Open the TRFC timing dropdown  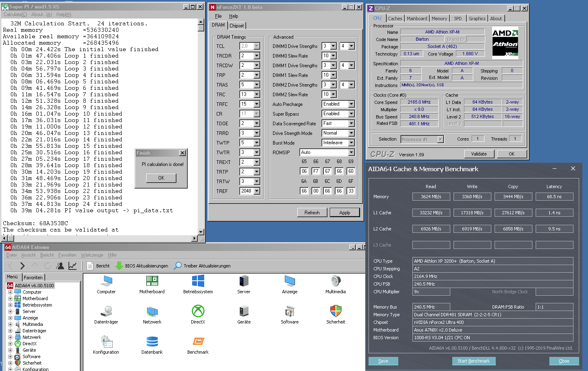(257, 104)
